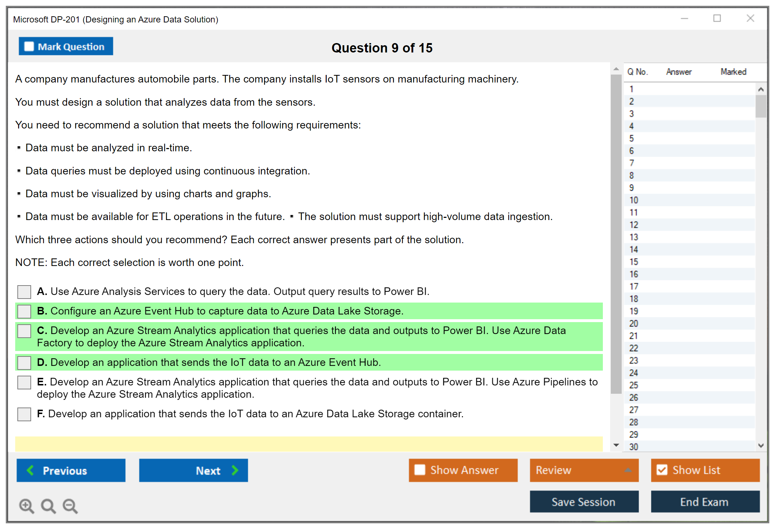
Task: Select answer option E checkbox
Action: coord(24,382)
